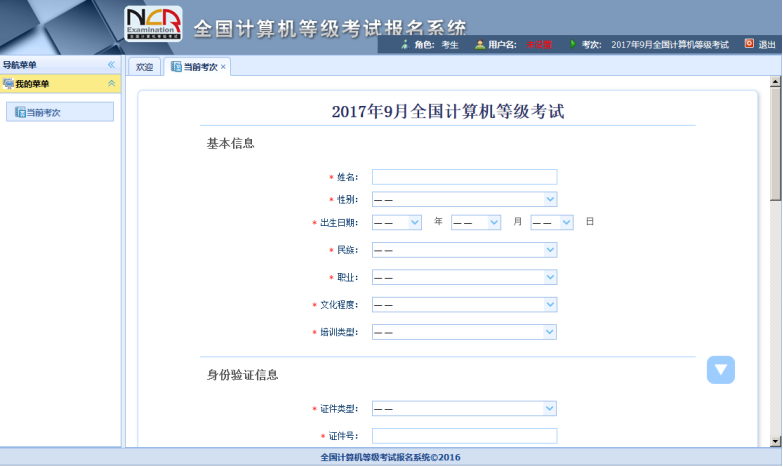This screenshot has height=467, width=783.
Task: Click the 当前考次 tab icon
Action: point(176,66)
